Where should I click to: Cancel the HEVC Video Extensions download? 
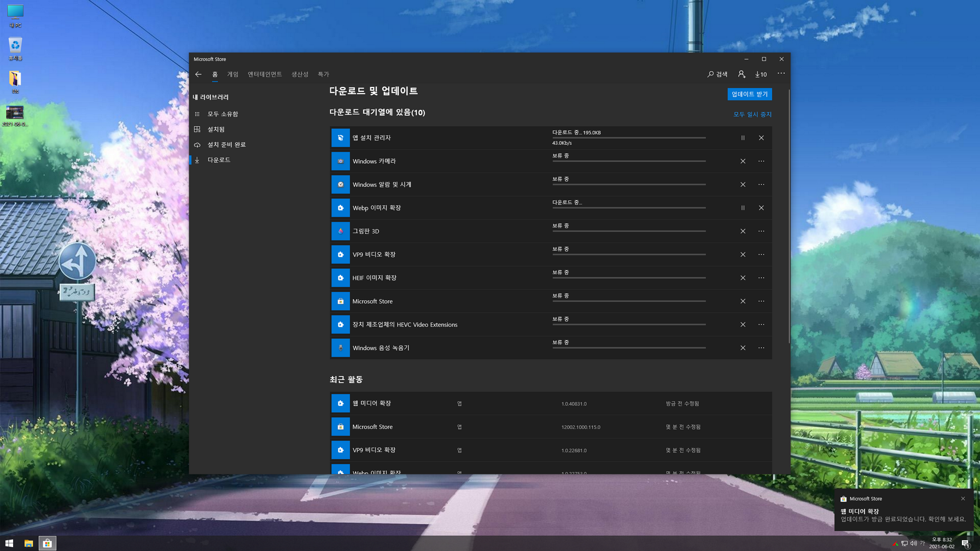tap(743, 325)
